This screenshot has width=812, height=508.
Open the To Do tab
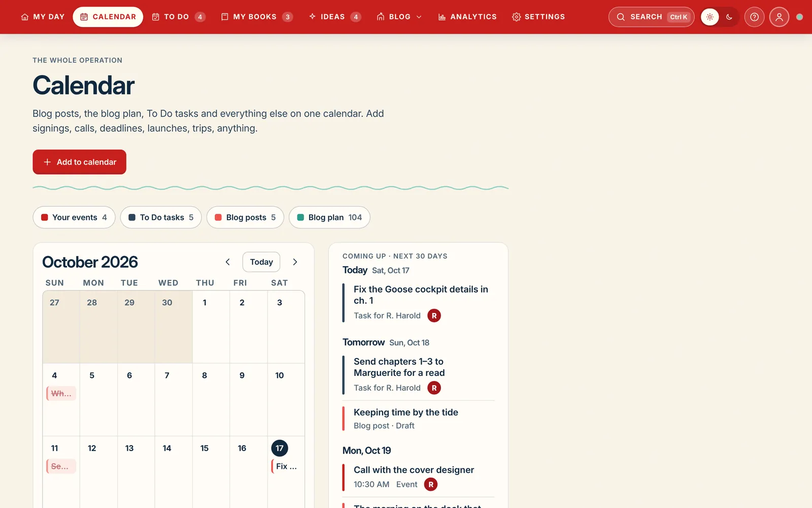click(x=179, y=17)
